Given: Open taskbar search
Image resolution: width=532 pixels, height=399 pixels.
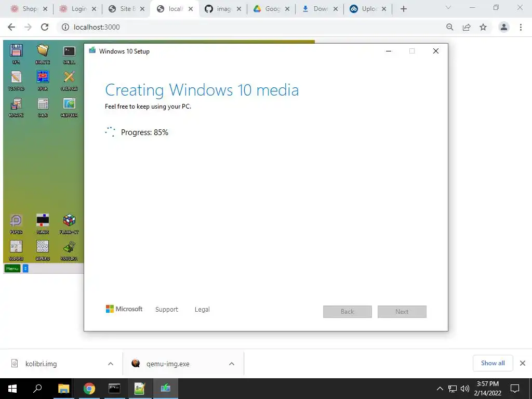Looking at the screenshot, I should (x=37, y=389).
